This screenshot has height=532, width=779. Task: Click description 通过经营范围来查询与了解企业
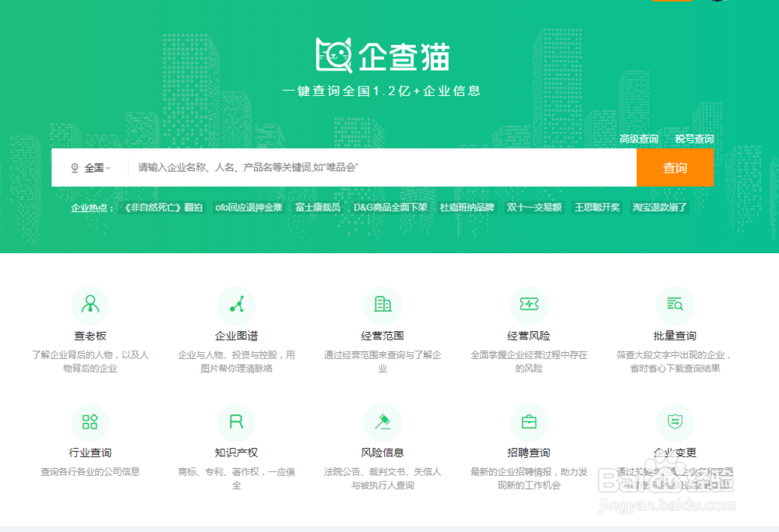click(x=382, y=361)
